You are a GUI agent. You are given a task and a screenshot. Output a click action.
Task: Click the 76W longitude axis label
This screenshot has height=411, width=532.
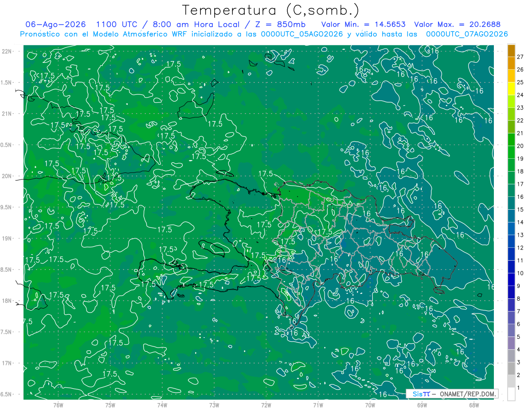click(58, 405)
